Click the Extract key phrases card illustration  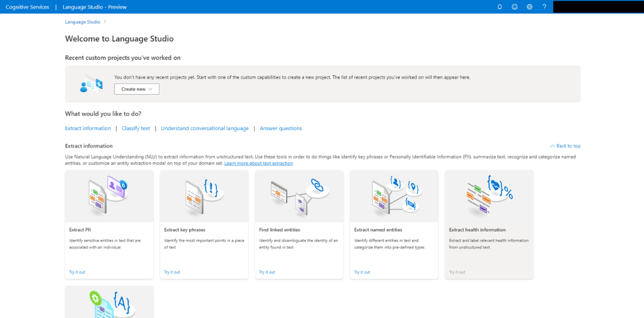(204, 197)
